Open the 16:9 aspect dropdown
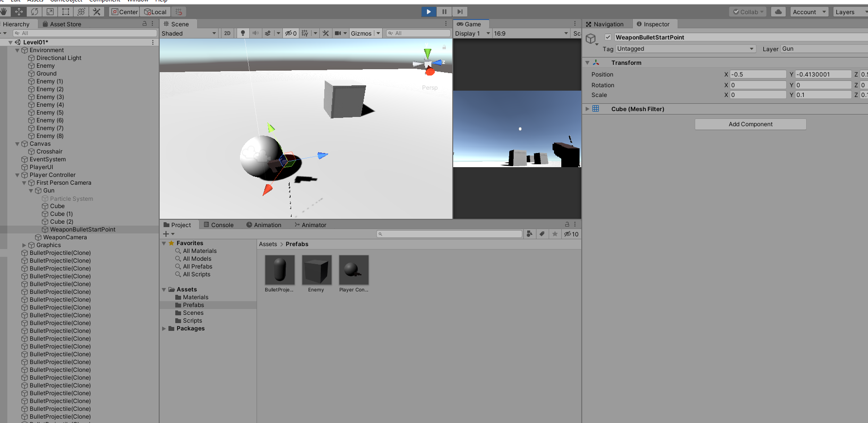868x423 pixels. [531, 33]
